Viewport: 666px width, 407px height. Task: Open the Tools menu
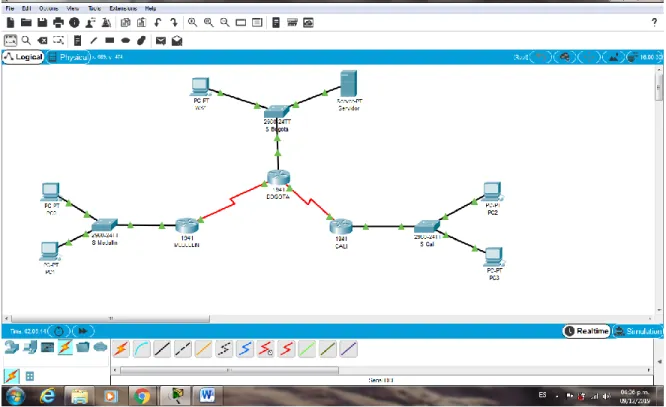click(94, 8)
